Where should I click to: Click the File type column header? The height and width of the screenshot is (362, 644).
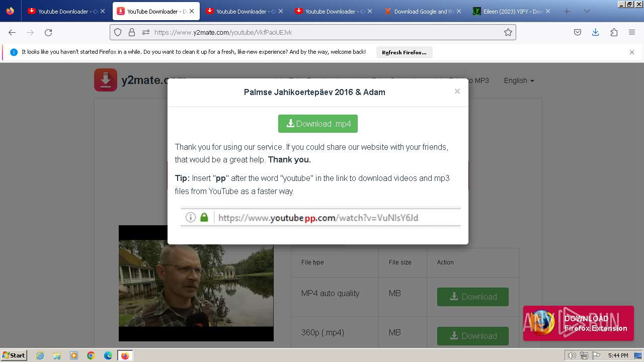click(x=312, y=262)
